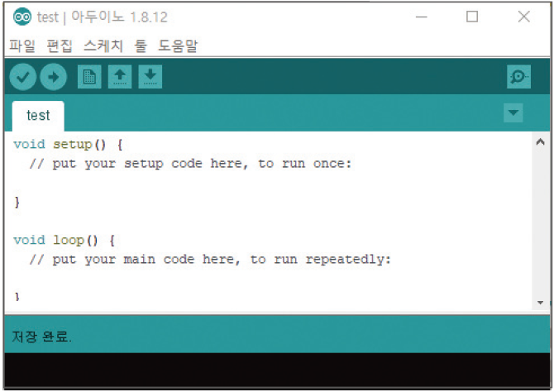The image size is (554, 392).
Task: Open the 도움말 menu
Action: pos(178,46)
